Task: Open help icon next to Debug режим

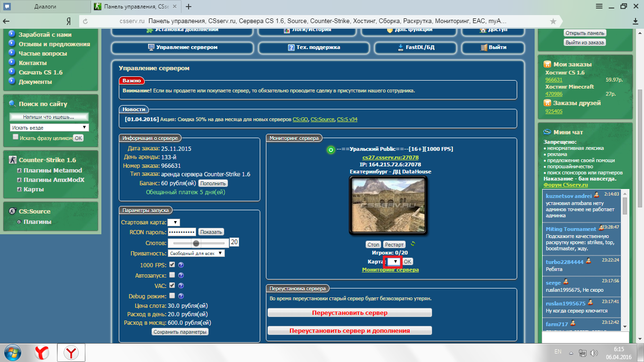Action: tap(181, 296)
